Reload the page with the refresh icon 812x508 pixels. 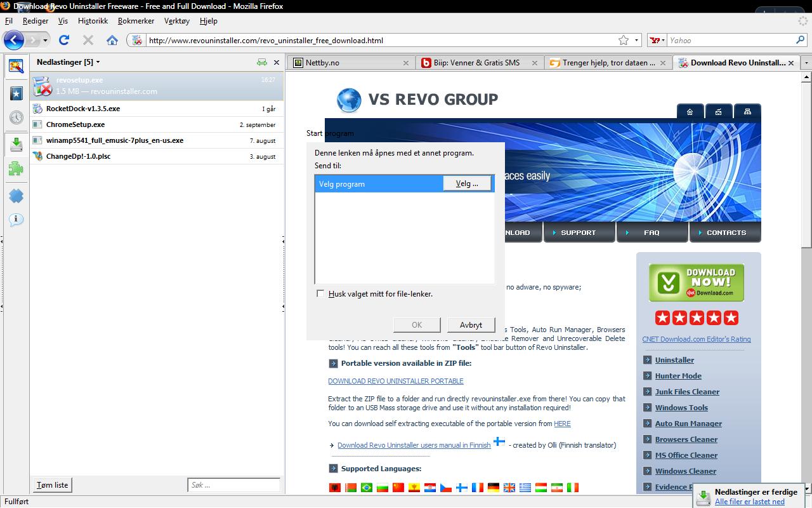[x=64, y=40]
